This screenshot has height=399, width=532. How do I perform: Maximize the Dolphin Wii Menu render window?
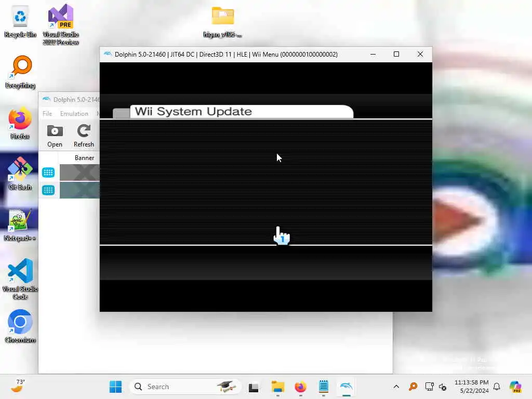pos(396,54)
